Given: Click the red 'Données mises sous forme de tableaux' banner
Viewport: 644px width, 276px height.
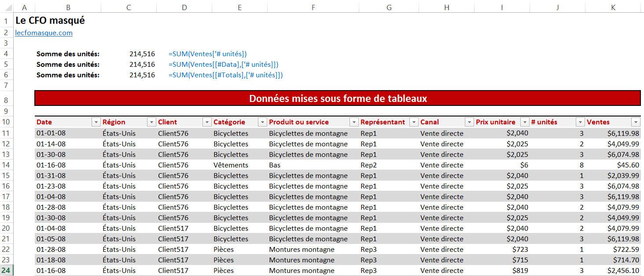Looking at the screenshot, I should click(x=338, y=98).
